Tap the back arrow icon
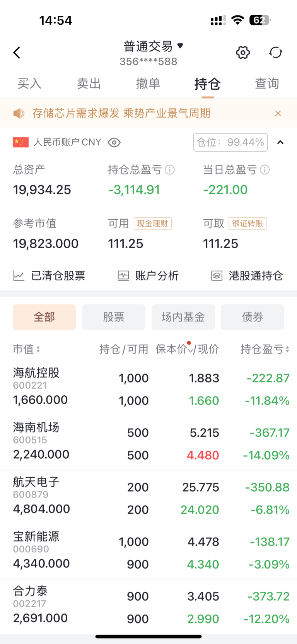This screenshot has height=644, width=297. tap(17, 53)
